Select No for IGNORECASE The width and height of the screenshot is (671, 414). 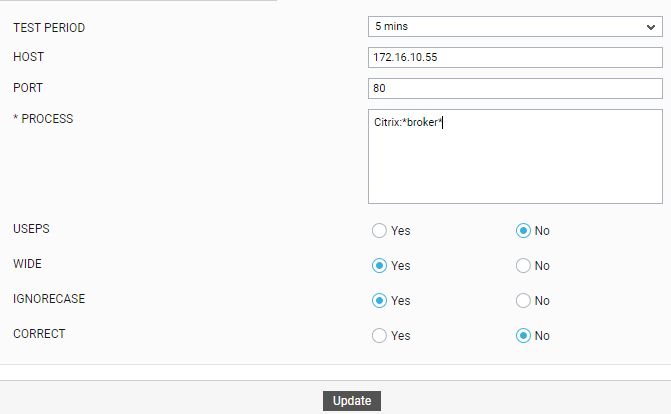coord(523,301)
